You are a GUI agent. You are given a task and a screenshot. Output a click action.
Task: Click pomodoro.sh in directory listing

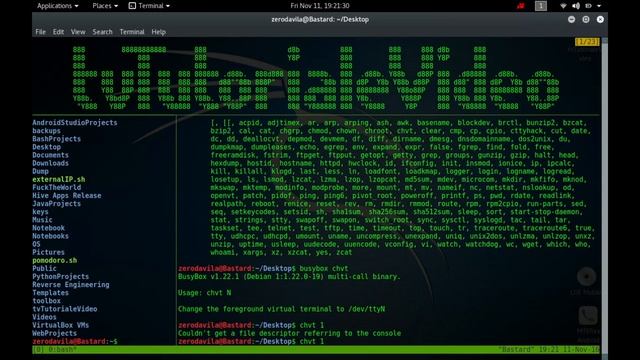point(55,260)
